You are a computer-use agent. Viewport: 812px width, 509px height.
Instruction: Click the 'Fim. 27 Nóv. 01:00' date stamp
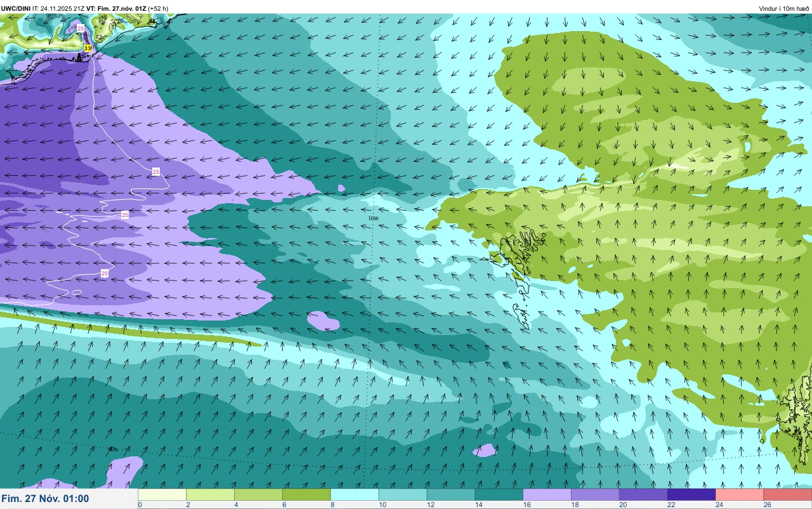point(45,499)
